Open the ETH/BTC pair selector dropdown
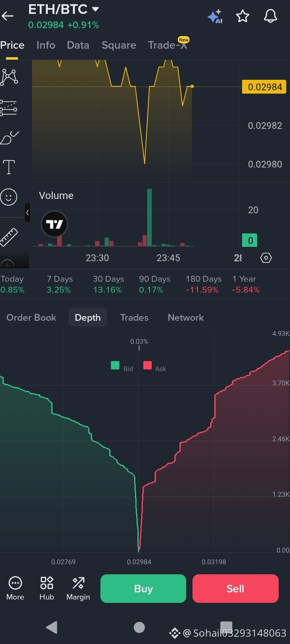Viewport: 290px width, 644px height. pyautogui.click(x=63, y=9)
